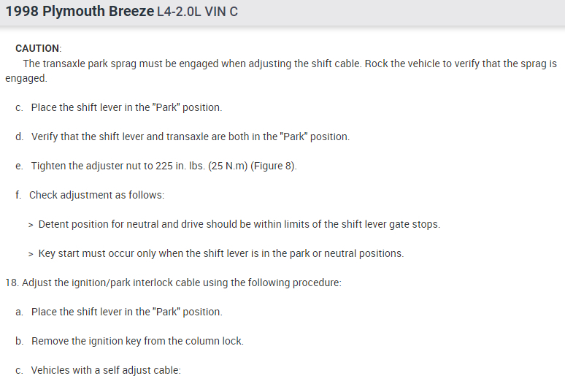Click the '225 in. lbs. (25 N.m)' torque value
Screen dimensions: 565x392
click(x=201, y=166)
